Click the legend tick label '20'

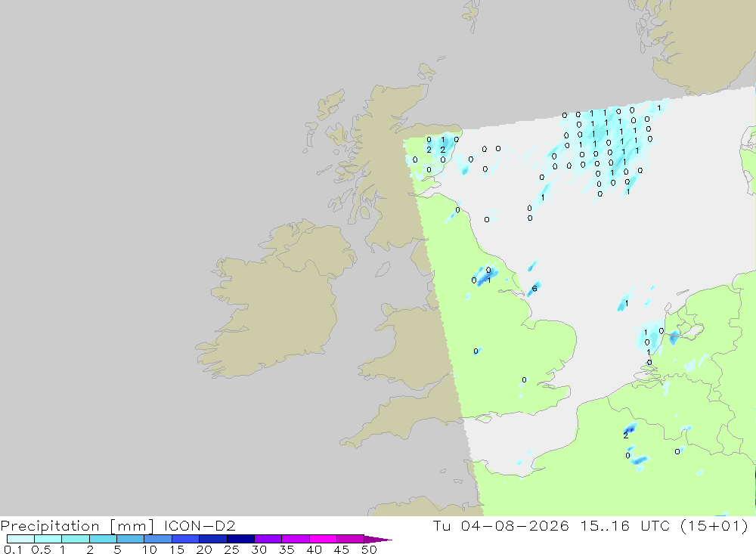[204, 549]
